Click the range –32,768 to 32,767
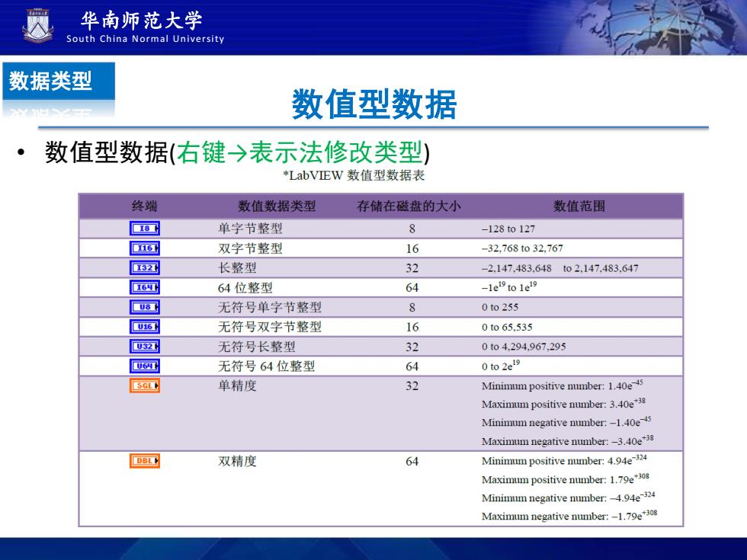The width and height of the screenshot is (747, 560). coord(522,248)
